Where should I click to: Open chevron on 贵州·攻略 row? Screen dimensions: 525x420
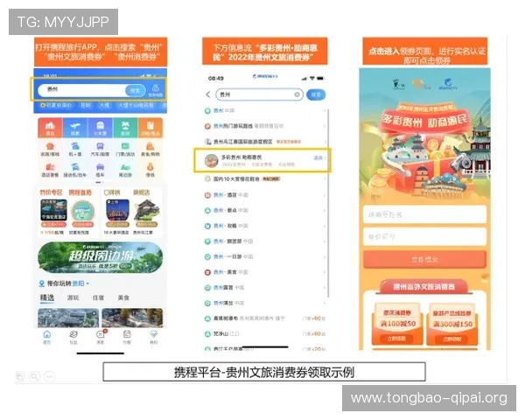(x=324, y=226)
